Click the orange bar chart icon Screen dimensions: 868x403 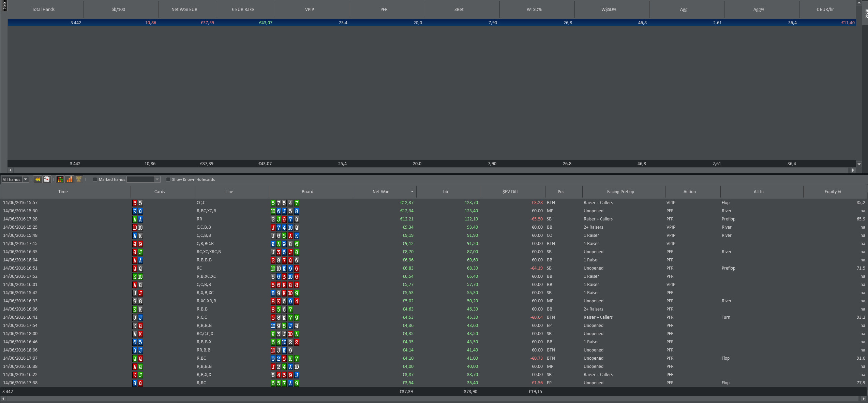click(69, 179)
